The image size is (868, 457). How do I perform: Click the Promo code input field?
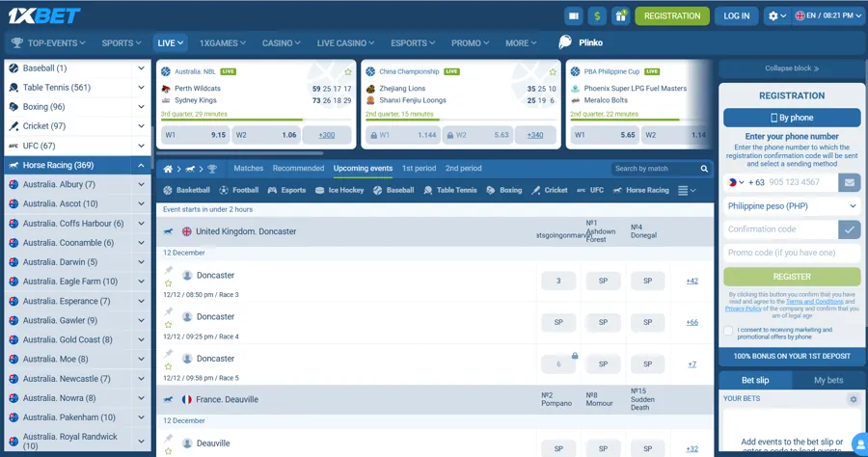(x=791, y=253)
